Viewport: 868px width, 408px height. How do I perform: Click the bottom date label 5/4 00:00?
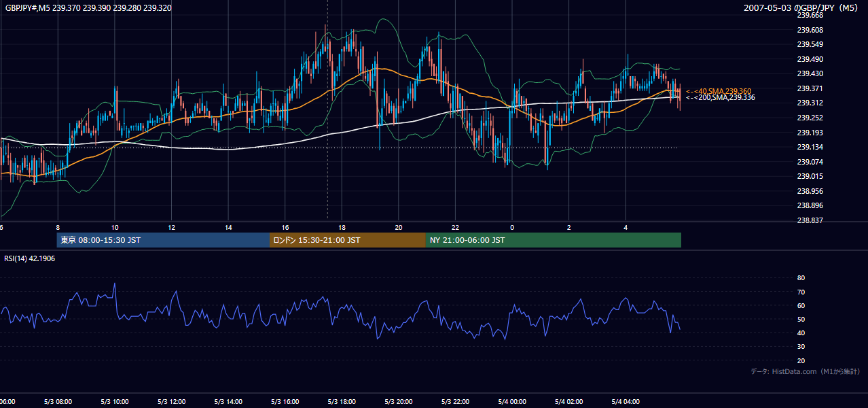[512, 402]
